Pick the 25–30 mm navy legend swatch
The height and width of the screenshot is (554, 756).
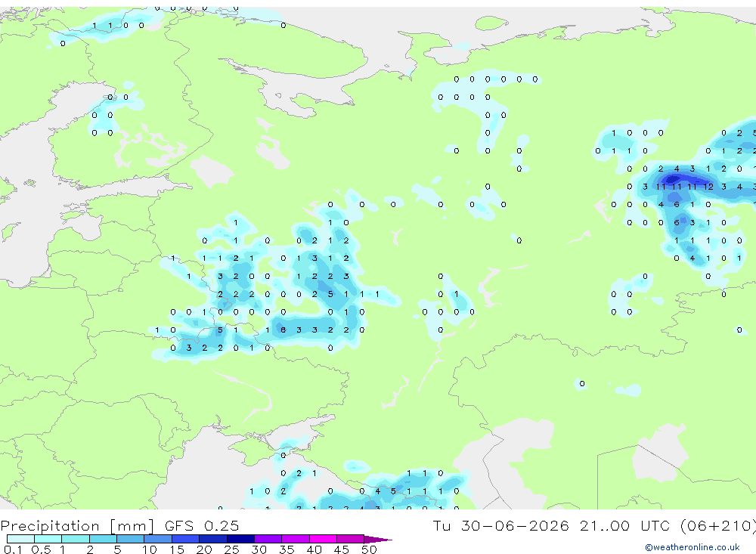pos(240,539)
